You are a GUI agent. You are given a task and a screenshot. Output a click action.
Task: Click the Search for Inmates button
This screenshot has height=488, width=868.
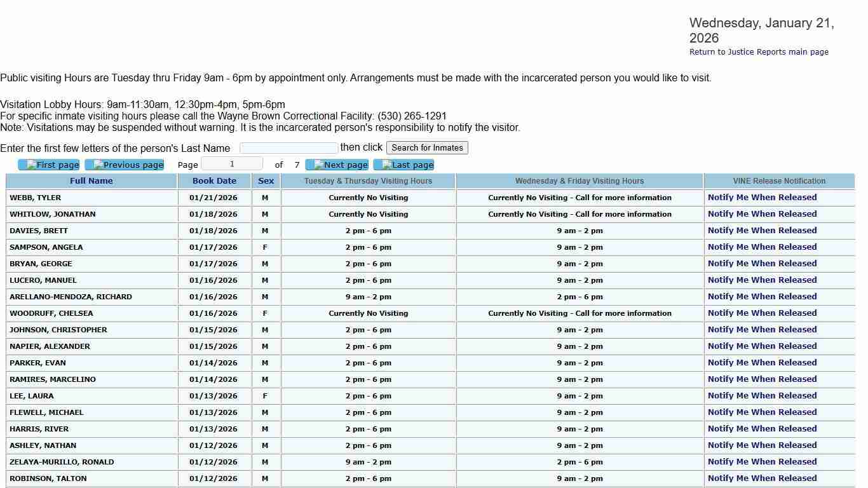[427, 147]
